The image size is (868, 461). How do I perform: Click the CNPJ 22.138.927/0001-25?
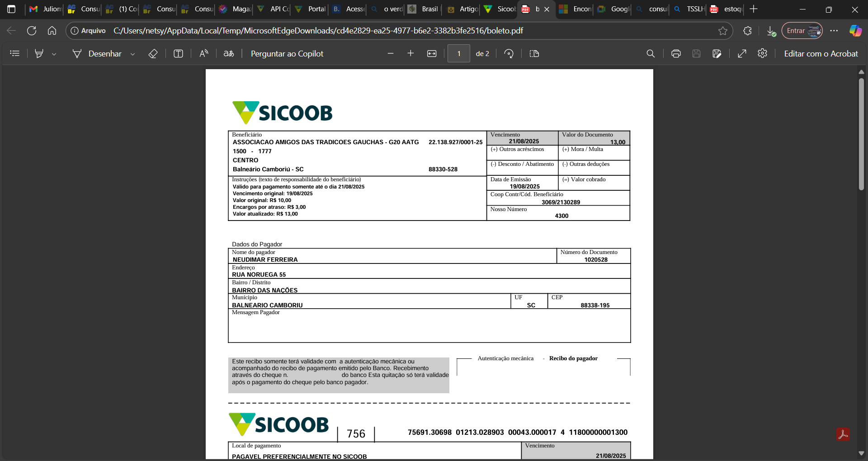click(455, 142)
